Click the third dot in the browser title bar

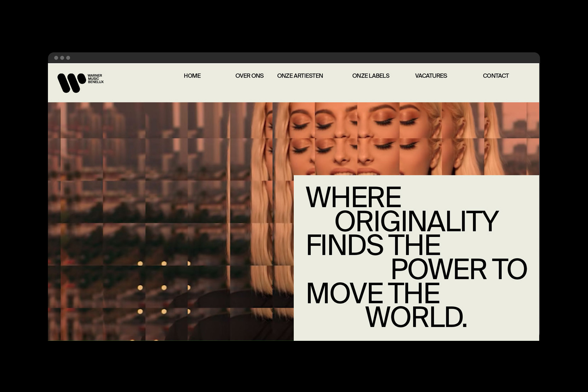coord(68,58)
